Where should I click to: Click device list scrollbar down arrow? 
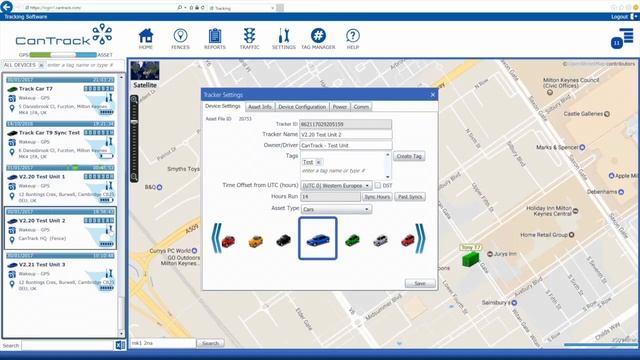coord(121,334)
